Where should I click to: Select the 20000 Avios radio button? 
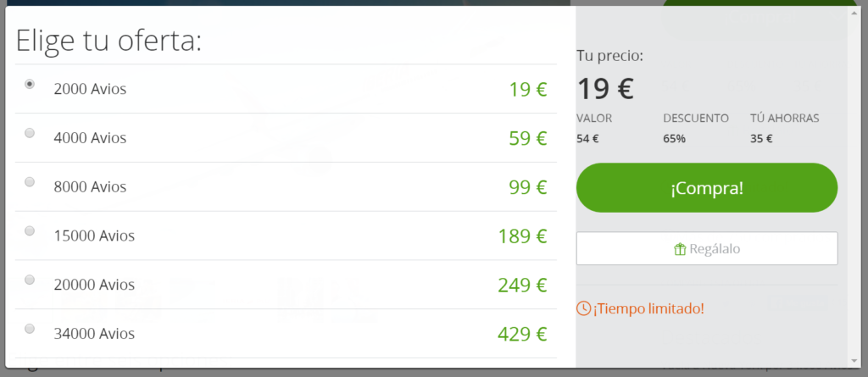(x=30, y=280)
